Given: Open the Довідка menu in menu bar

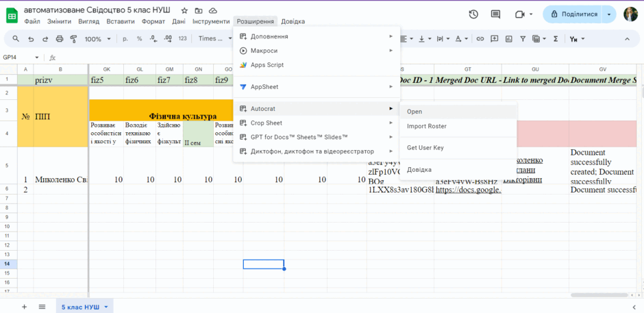Looking at the screenshot, I should click(x=293, y=21).
